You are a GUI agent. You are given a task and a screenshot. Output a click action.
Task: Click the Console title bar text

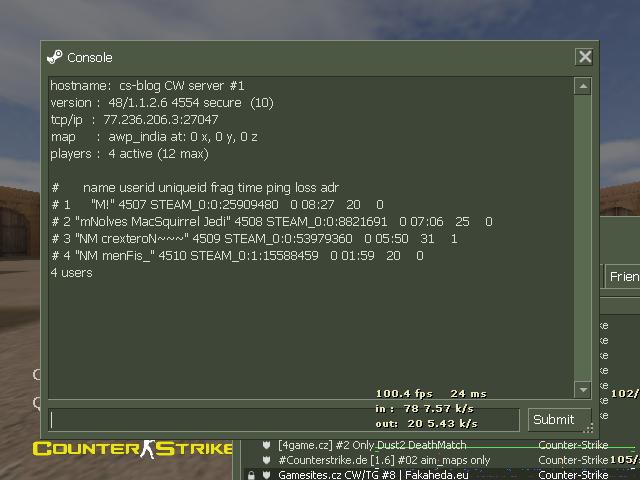coord(90,58)
